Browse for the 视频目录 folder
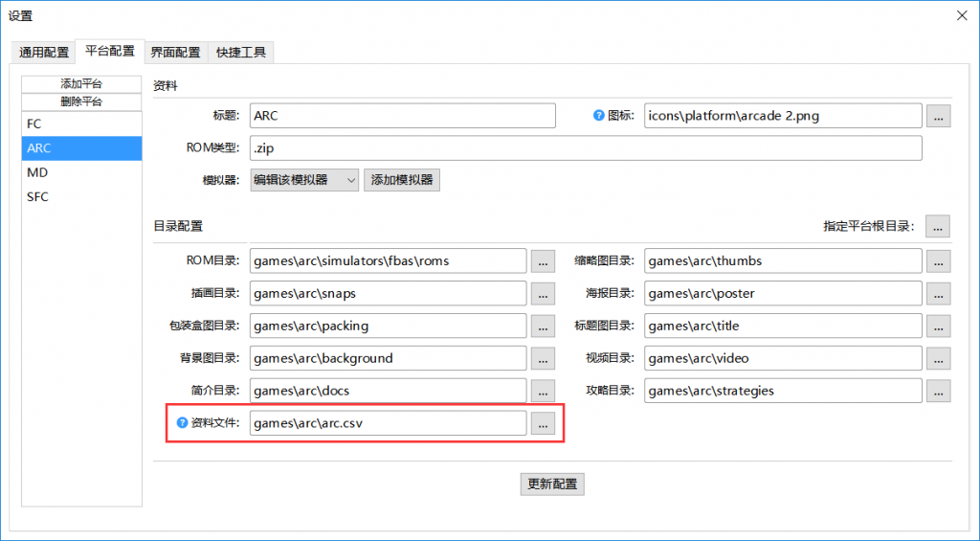This screenshot has width=980, height=541. [938, 358]
